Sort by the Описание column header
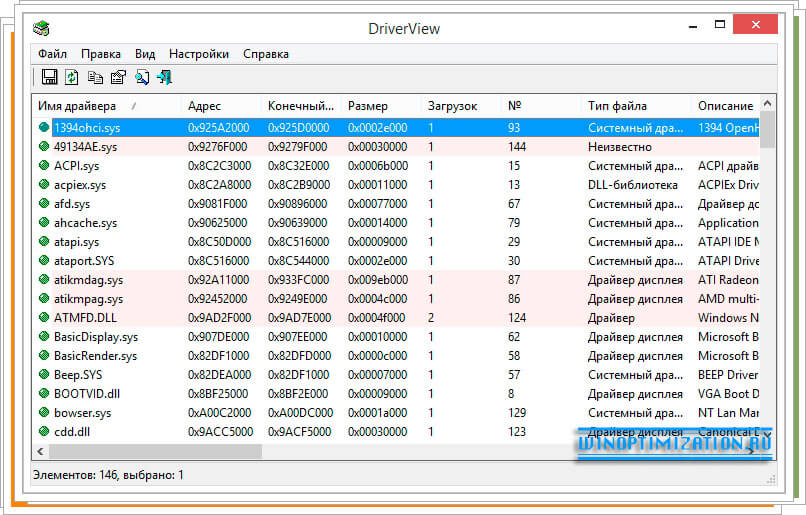Image resolution: width=806 pixels, height=515 pixels. pyautogui.click(x=725, y=106)
